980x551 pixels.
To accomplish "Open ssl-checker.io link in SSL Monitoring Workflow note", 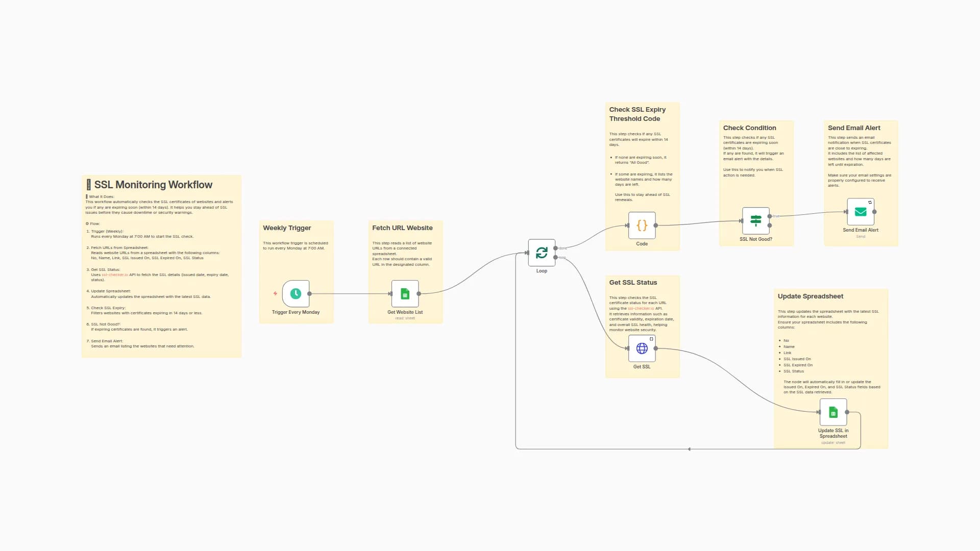I will (x=115, y=274).
